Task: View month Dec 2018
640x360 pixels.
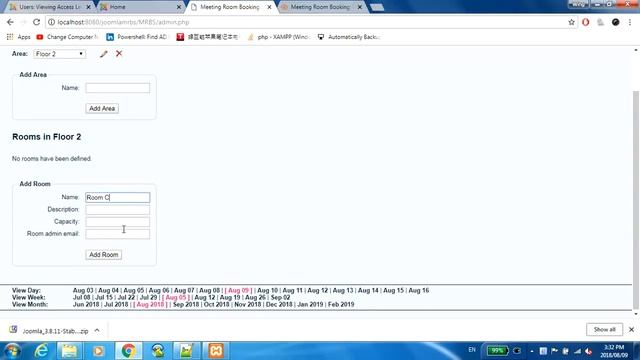Action: coord(279,304)
